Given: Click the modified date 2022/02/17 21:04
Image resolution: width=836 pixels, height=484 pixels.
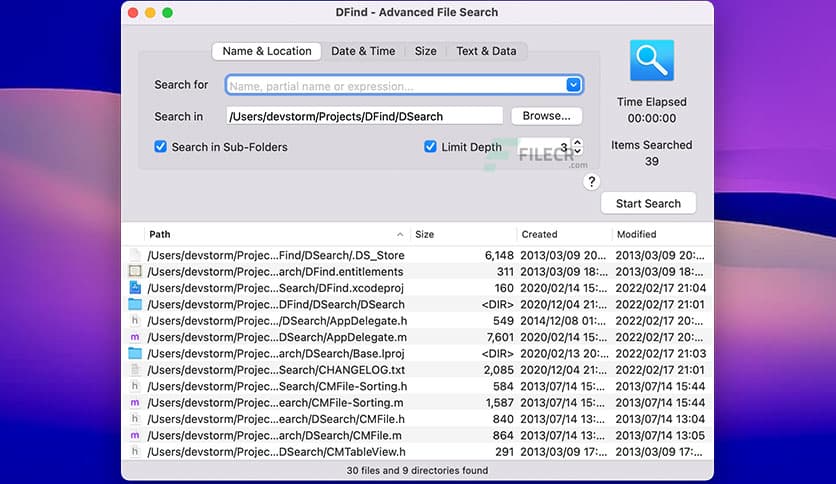Looking at the screenshot, I should (661, 288).
